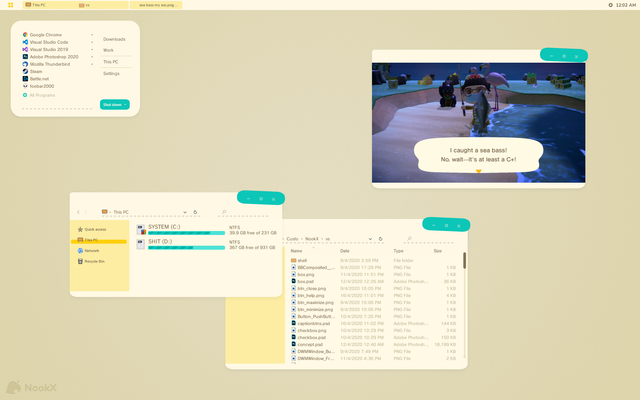640x400 pixels.
Task: Click the SYSTEM (C:) drive icon
Action: click(141, 230)
